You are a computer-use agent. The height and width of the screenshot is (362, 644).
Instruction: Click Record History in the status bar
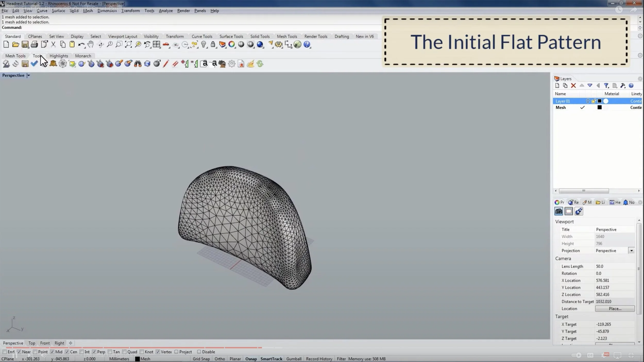coord(319,358)
